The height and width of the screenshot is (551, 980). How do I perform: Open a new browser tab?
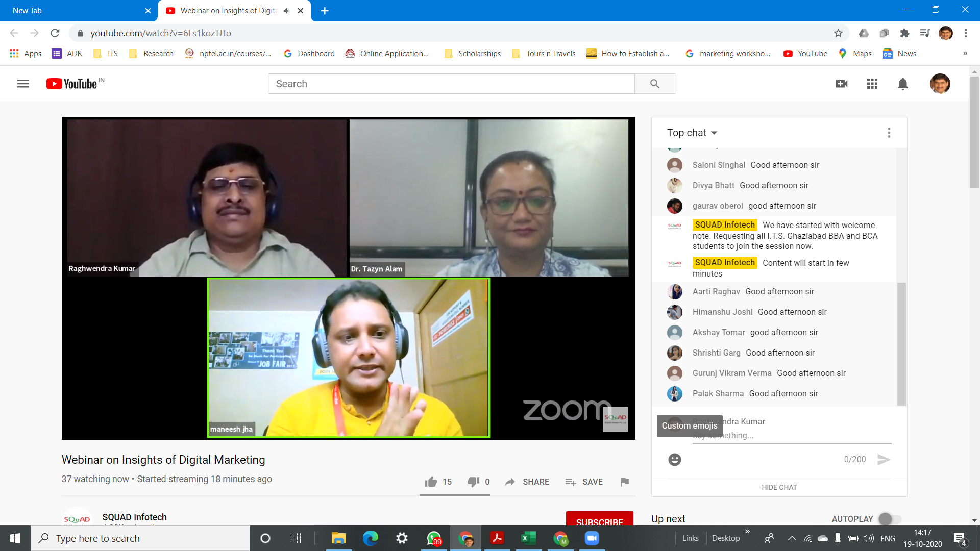click(x=325, y=11)
